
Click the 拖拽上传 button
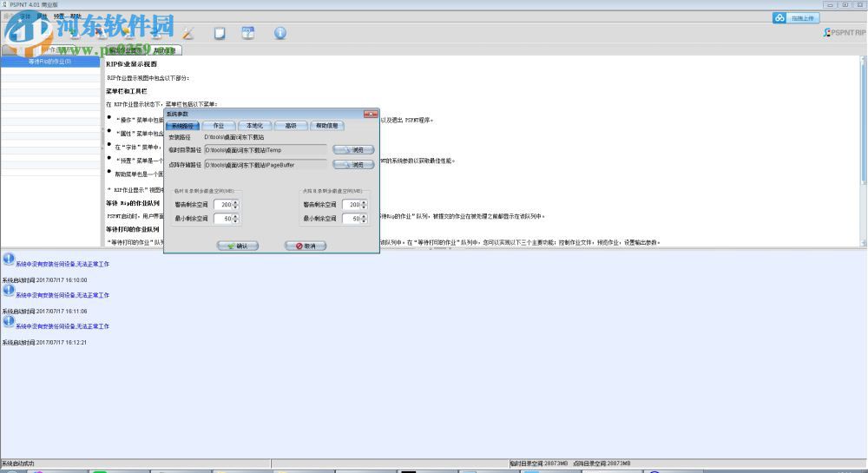click(802, 18)
